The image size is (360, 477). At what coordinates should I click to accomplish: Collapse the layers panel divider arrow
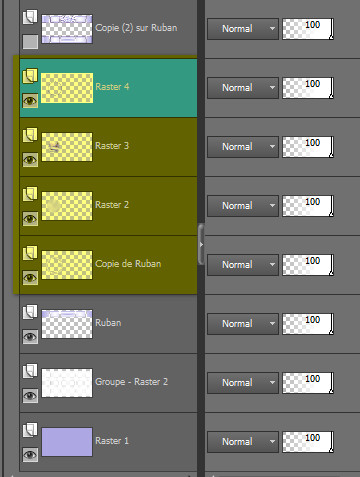coord(201,244)
